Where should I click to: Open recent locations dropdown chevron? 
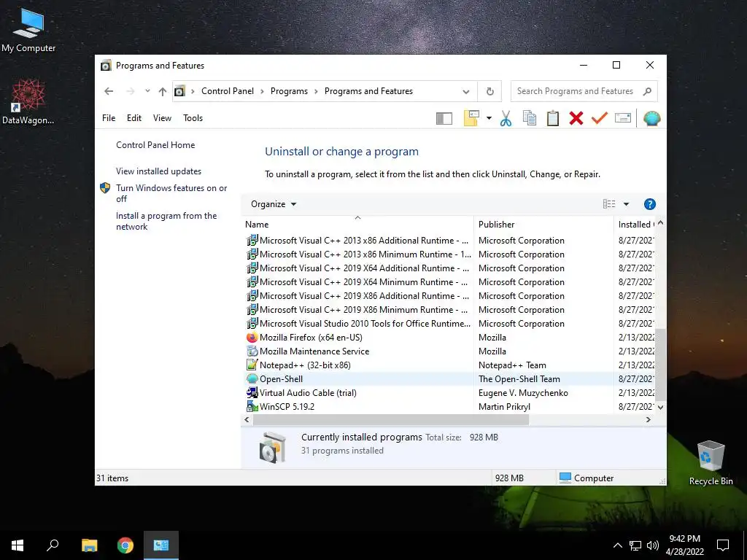coord(147,91)
